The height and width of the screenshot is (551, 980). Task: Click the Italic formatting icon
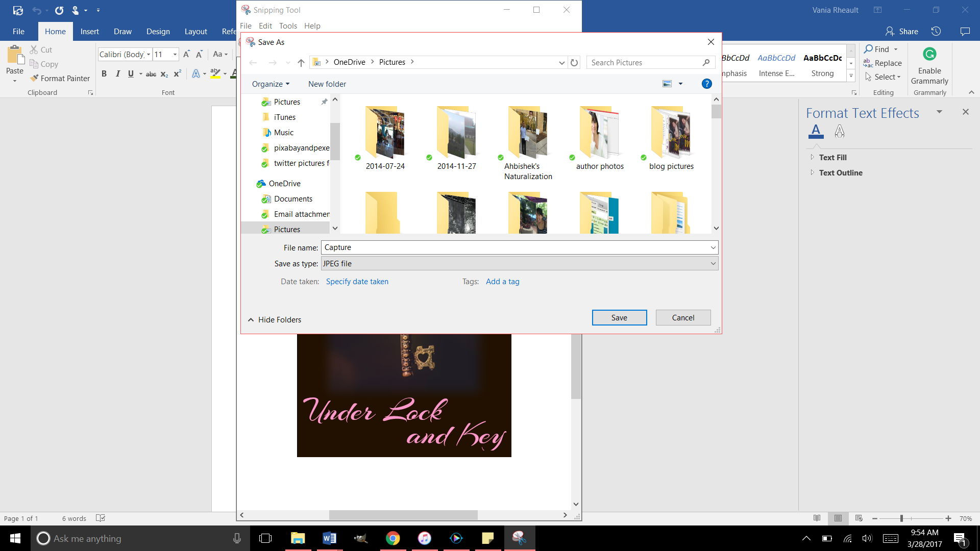coord(117,73)
